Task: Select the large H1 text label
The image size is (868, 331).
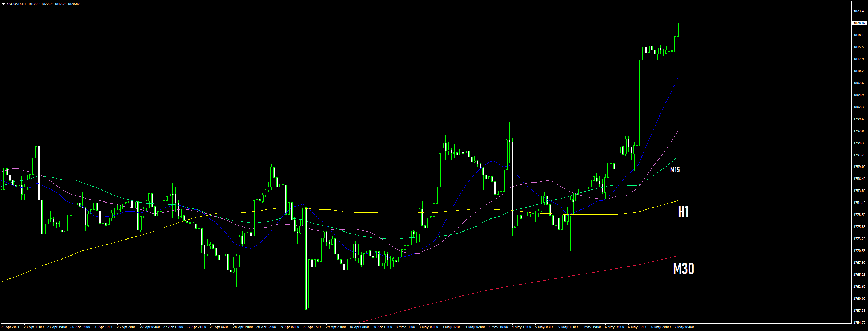Action: point(683,212)
